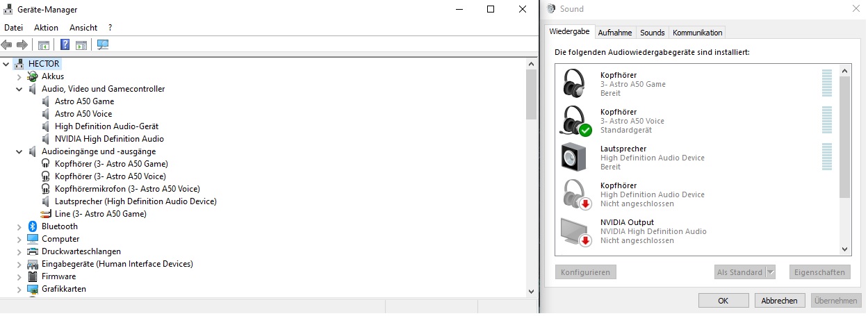The image size is (868, 316).
Task: Switch to the Kommunikation tab
Action: tap(698, 33)
